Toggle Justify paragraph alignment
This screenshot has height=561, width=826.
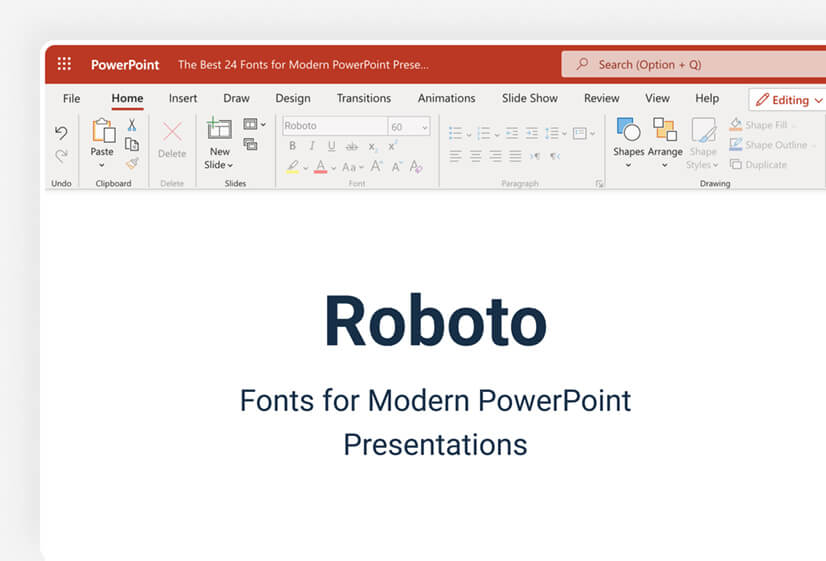(x=515, y=156)
